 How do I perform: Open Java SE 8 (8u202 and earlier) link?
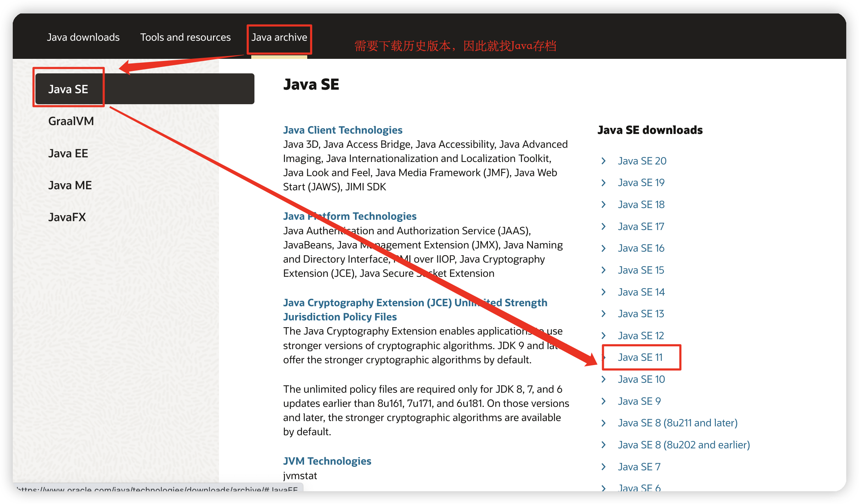[x=684, y=445]
